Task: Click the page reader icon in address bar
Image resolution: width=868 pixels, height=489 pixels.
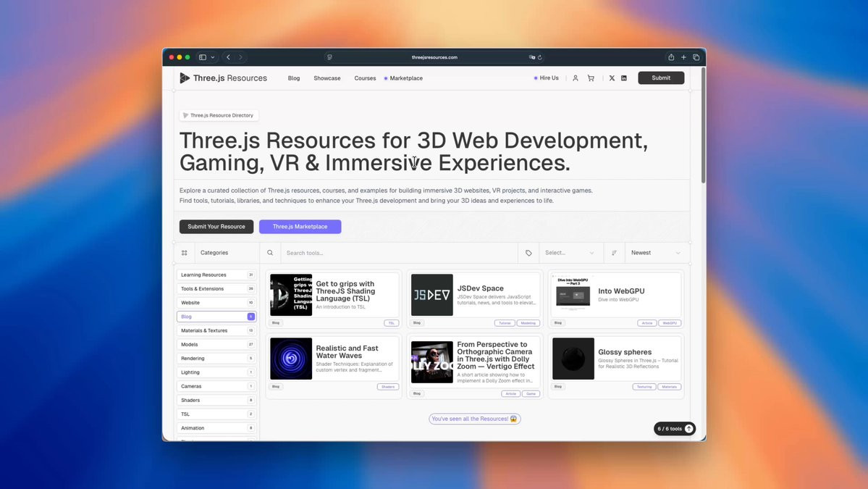Action: pos(329,57)
